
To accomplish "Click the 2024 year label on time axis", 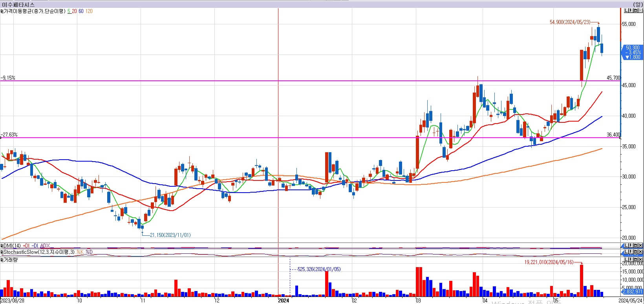I will coord(283,301).
